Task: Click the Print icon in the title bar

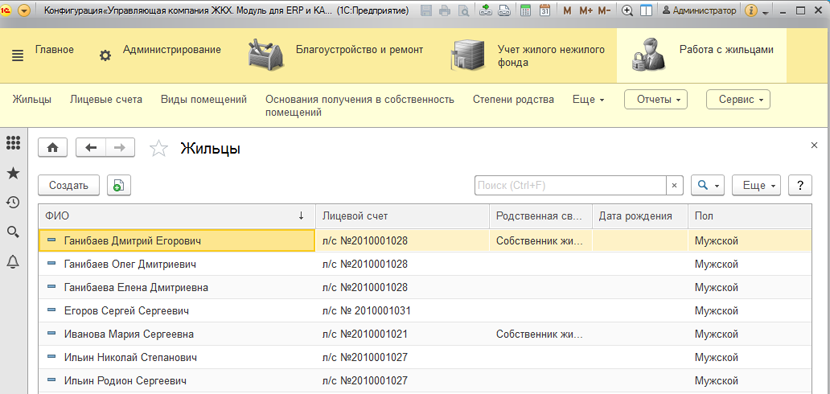Action: (445, 11)
